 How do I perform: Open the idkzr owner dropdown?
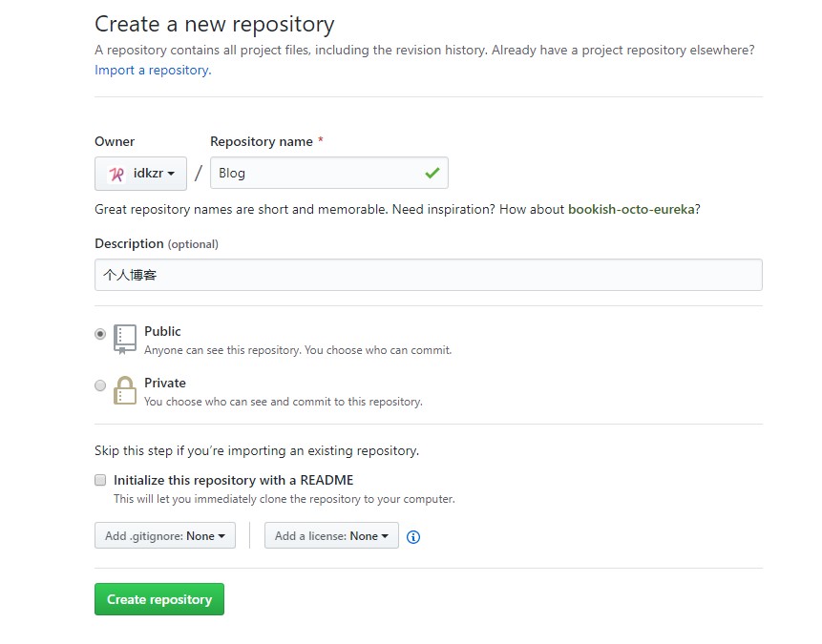[x=140, y=173]
